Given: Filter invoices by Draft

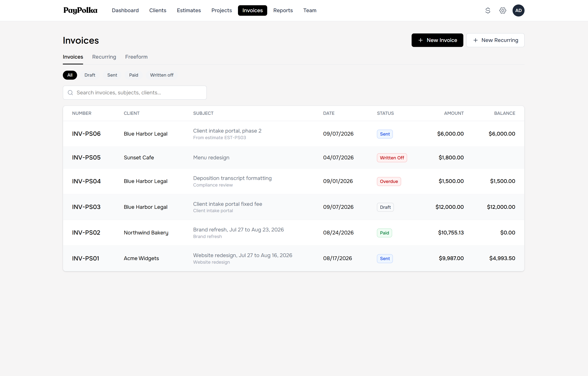Looking at the screenshot, I should (90, 75).
